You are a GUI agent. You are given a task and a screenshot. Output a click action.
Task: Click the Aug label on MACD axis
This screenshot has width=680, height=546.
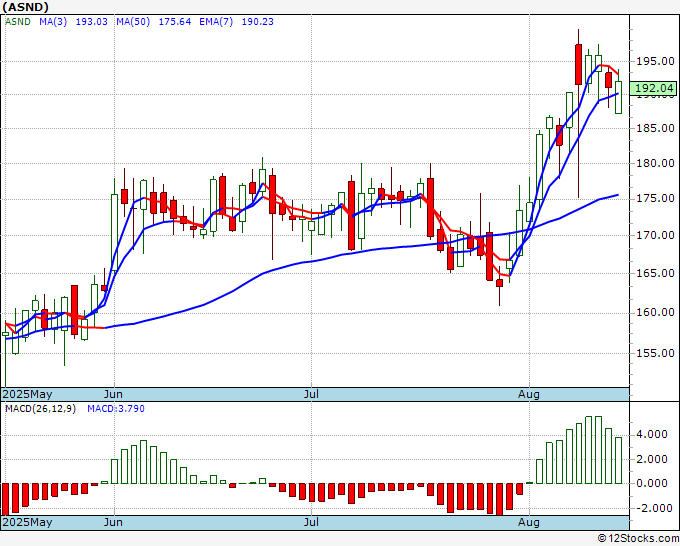click(529, 522)
